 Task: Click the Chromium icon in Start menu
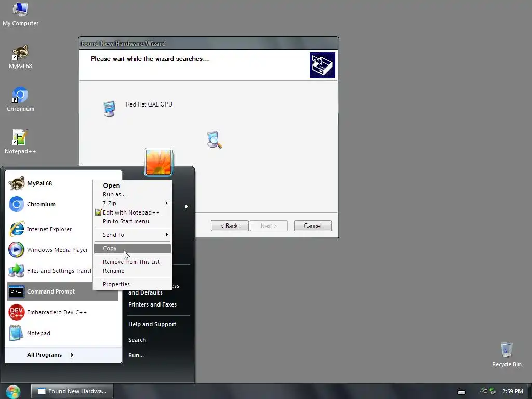(16, 204)
